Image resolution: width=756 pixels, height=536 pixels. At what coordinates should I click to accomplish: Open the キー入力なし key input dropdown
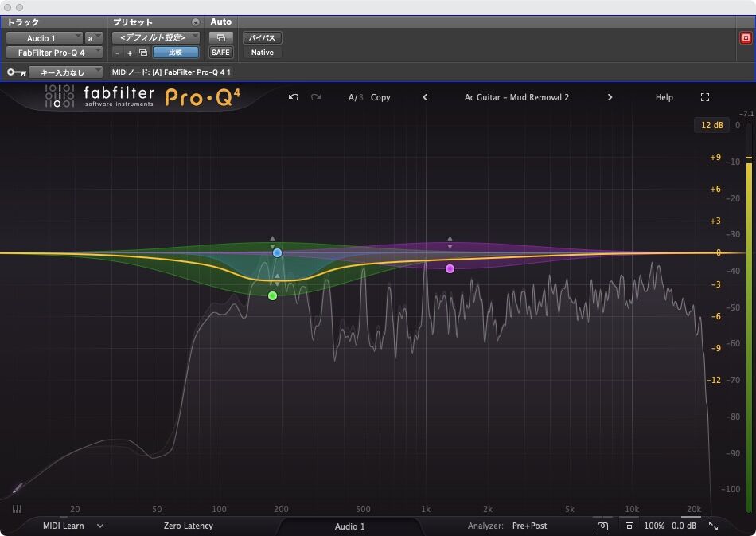tap(65, 72)
